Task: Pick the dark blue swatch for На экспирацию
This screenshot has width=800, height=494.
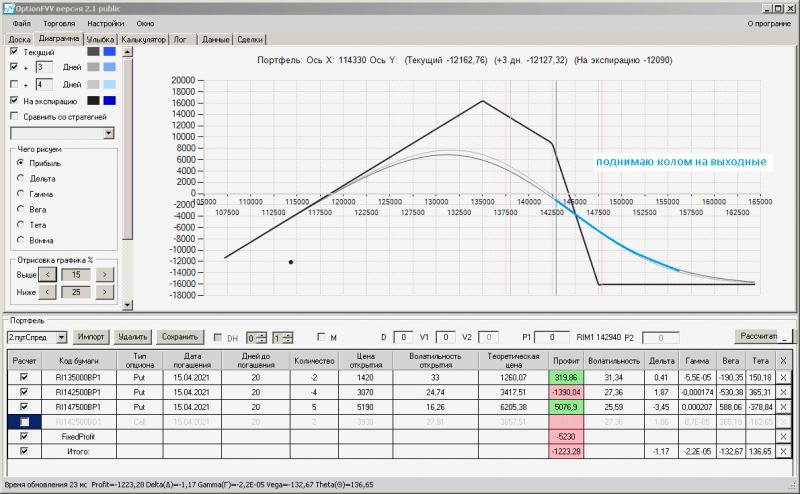Action: pyautogui.click(x=109, y=101)
